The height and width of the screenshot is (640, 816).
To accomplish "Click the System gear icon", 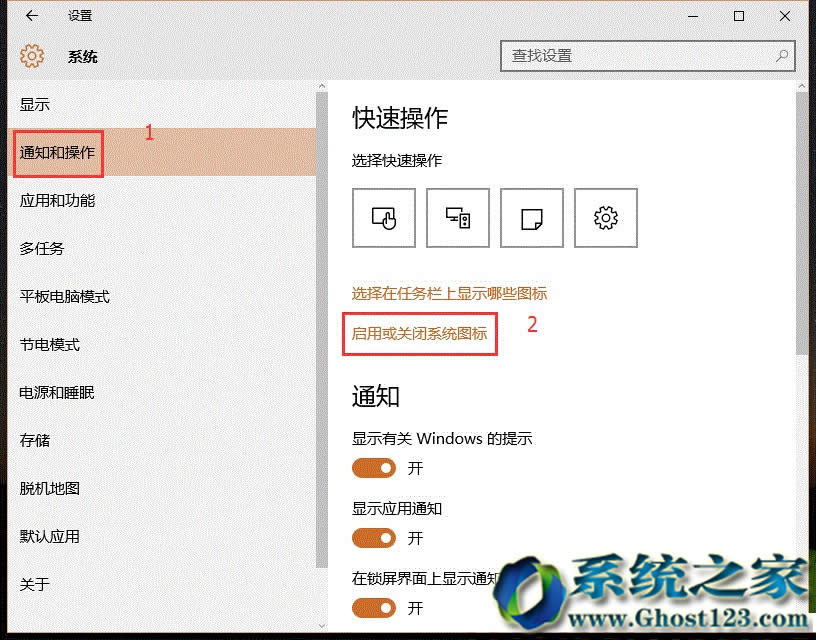I will 32,56.
